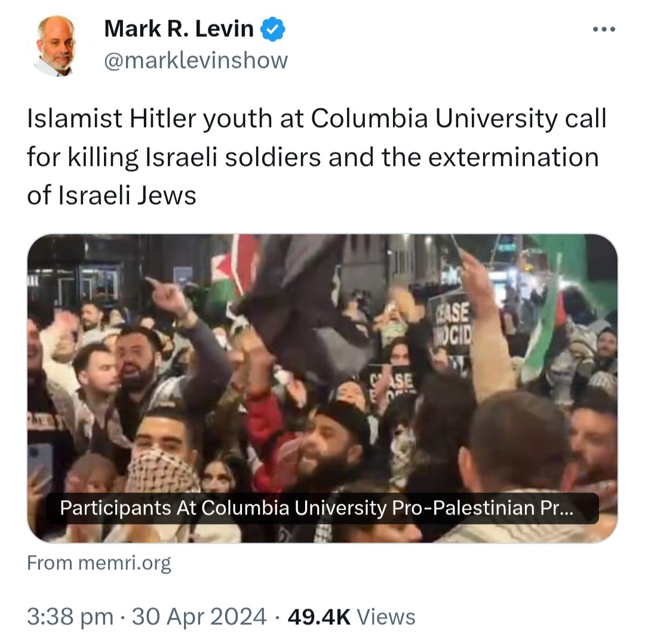645x644 pixels.
Task: Click the tweet line starting 'Islamist Hitler youth'
Action: (317, 119)
